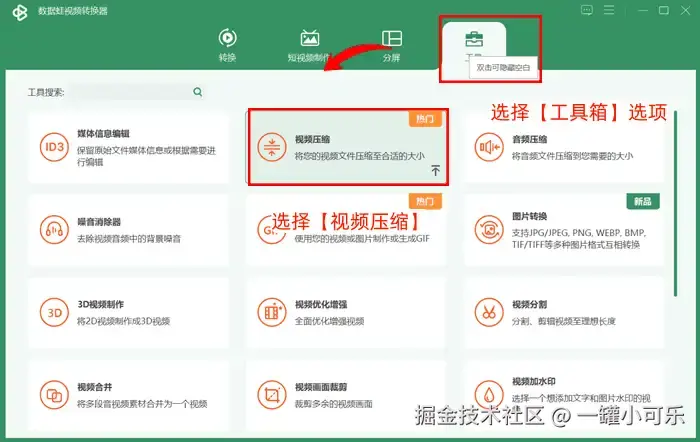Click the ID3 媒体信息编辑 icon

[x=54, y=147]
